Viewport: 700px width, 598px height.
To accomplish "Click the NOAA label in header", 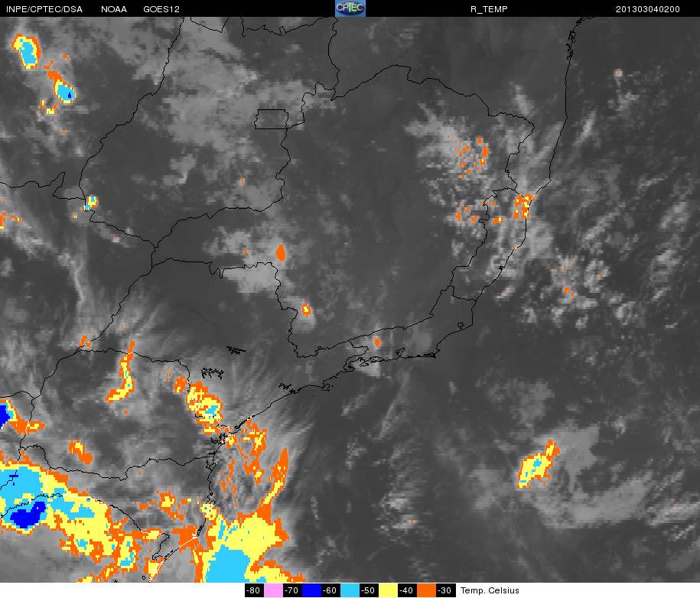I will point(114,9).
